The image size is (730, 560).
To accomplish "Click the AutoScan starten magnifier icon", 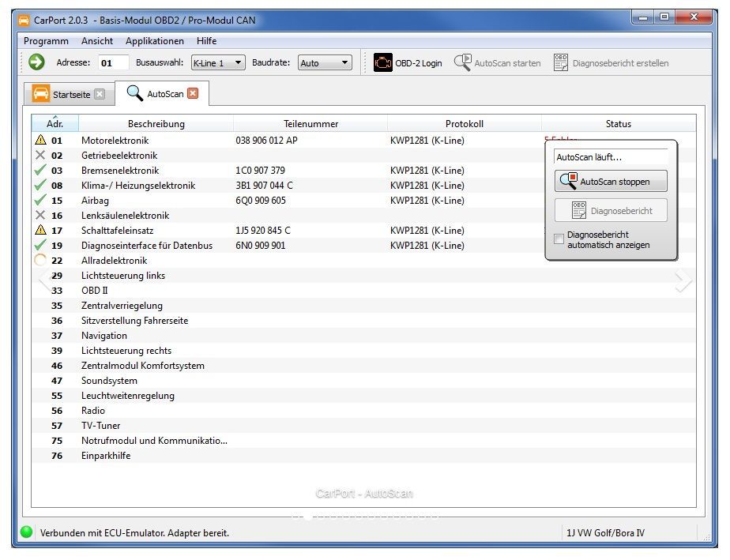I will (x=462, y=63).
